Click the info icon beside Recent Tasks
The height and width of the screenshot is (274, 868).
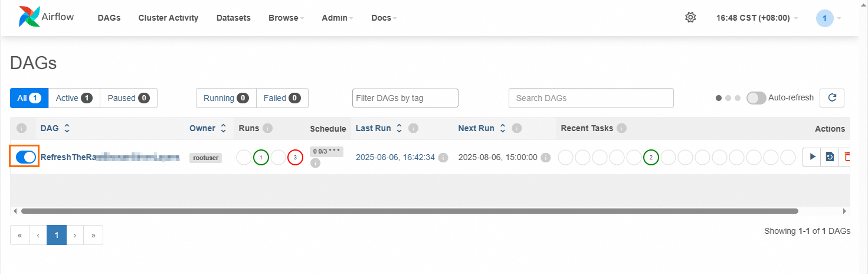pos(621,128)
